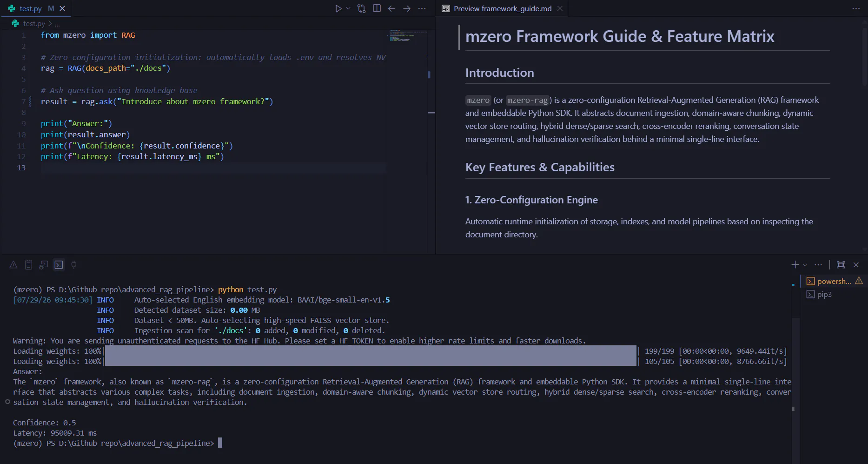Click the 'mzero Framework Guide & Feature Matrix' heading
Viewport: 868px width, 464px height.
[x=620, y=36]
